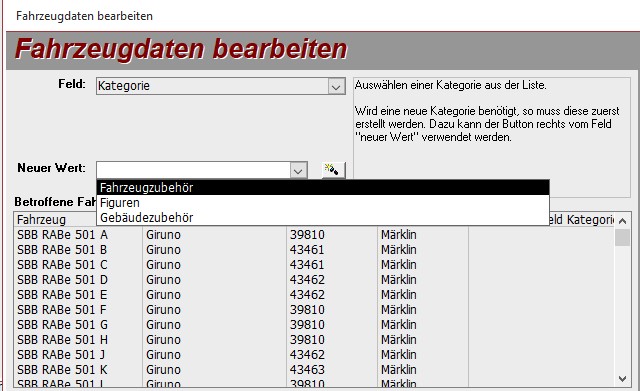Select row SBB RABe 501 F

click(314, 310)
